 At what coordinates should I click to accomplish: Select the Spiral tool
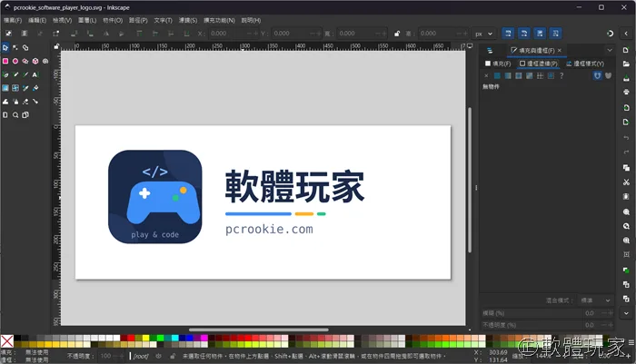tap(45, 61)
